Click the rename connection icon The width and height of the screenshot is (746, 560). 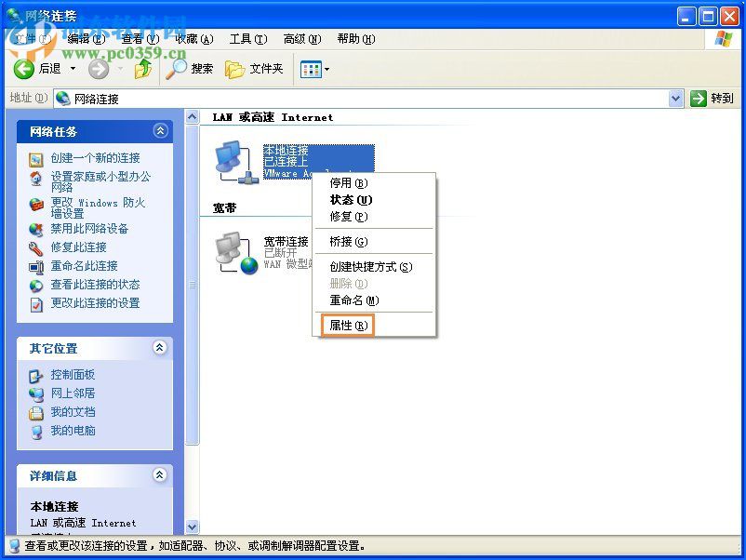tap(35, 266)
